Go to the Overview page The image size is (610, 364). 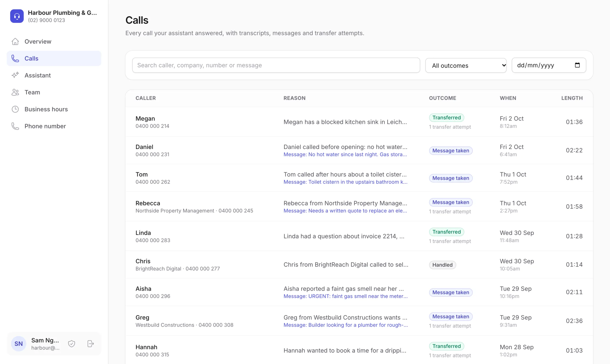click(x=54, y=41)
